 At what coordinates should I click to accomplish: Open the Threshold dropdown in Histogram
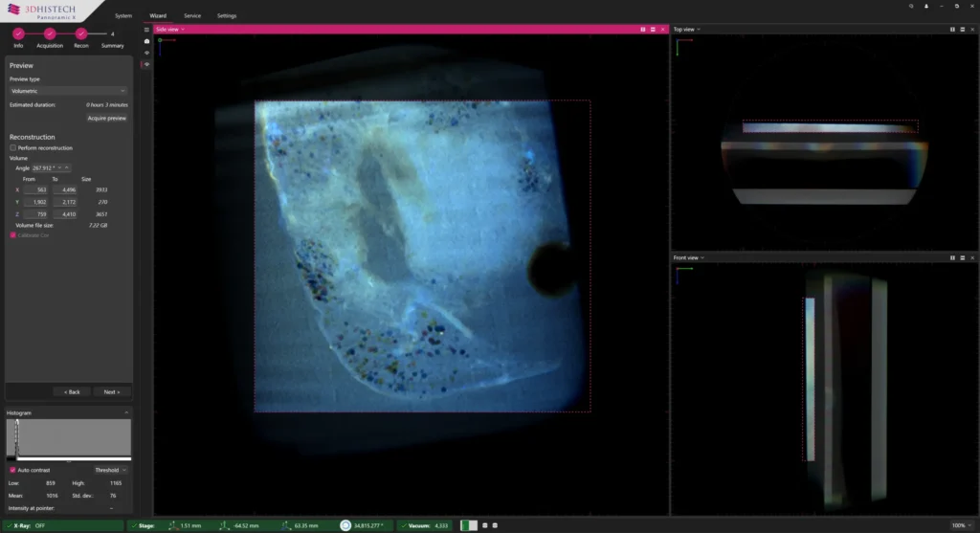[x=110, y=470]
